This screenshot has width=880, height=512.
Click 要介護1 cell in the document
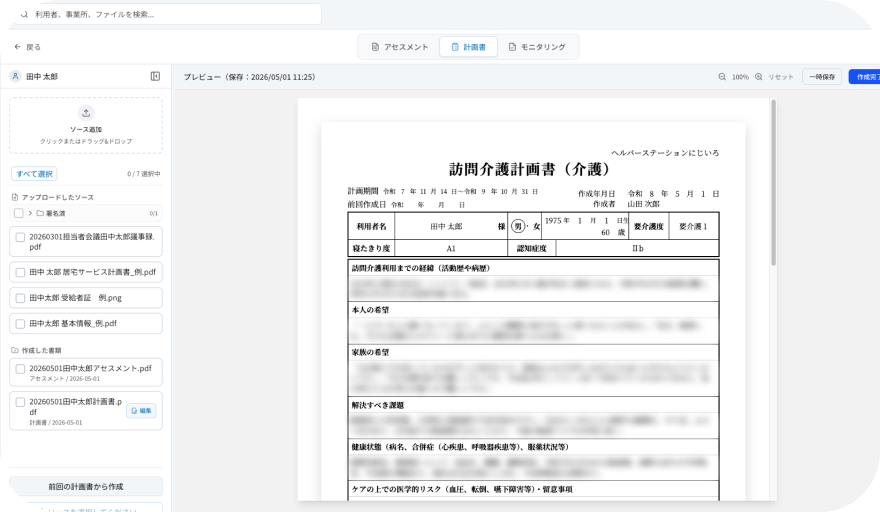694,226
